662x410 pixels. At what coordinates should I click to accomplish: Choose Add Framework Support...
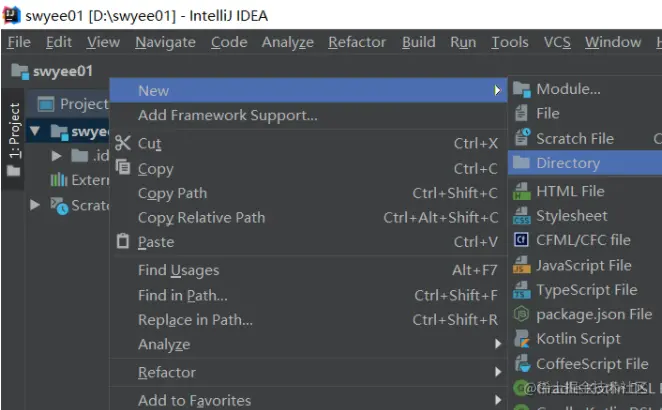click(308, 115)
